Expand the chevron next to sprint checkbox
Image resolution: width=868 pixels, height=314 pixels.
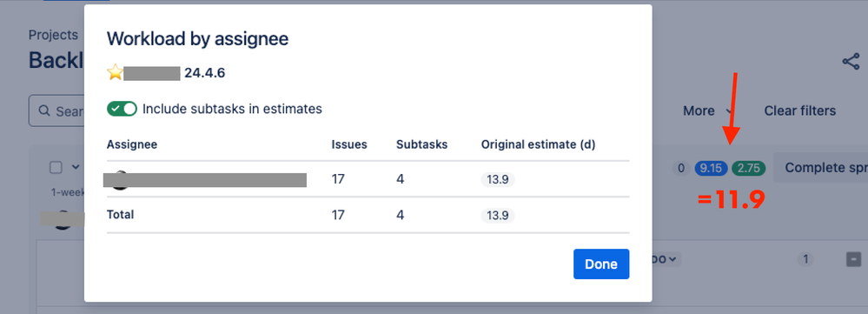point(76,167)
